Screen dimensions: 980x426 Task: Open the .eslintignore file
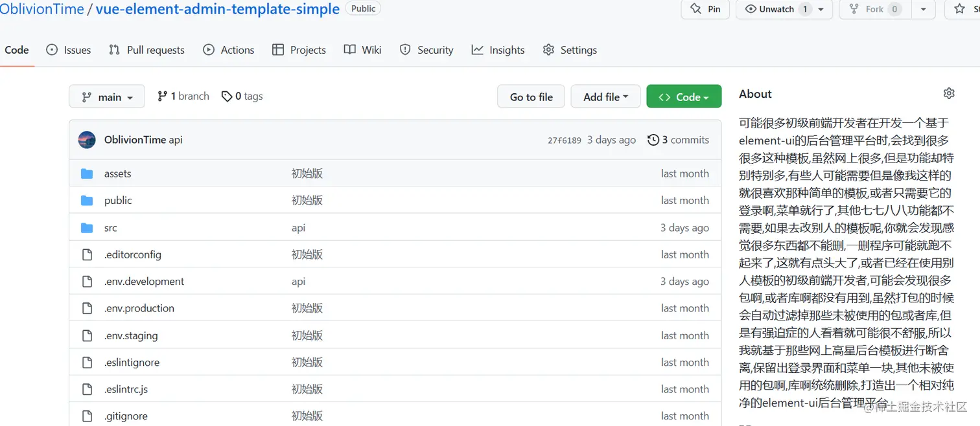(132, 362)
